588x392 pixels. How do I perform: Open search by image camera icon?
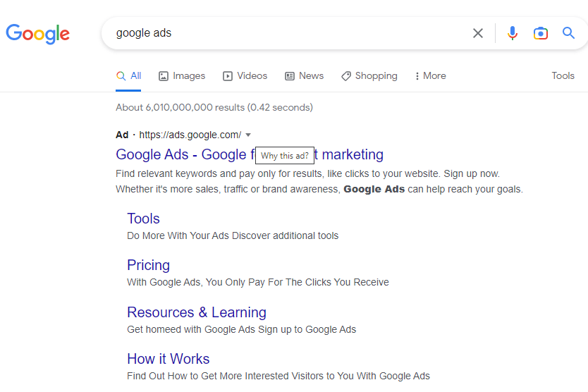pos(540,33)
